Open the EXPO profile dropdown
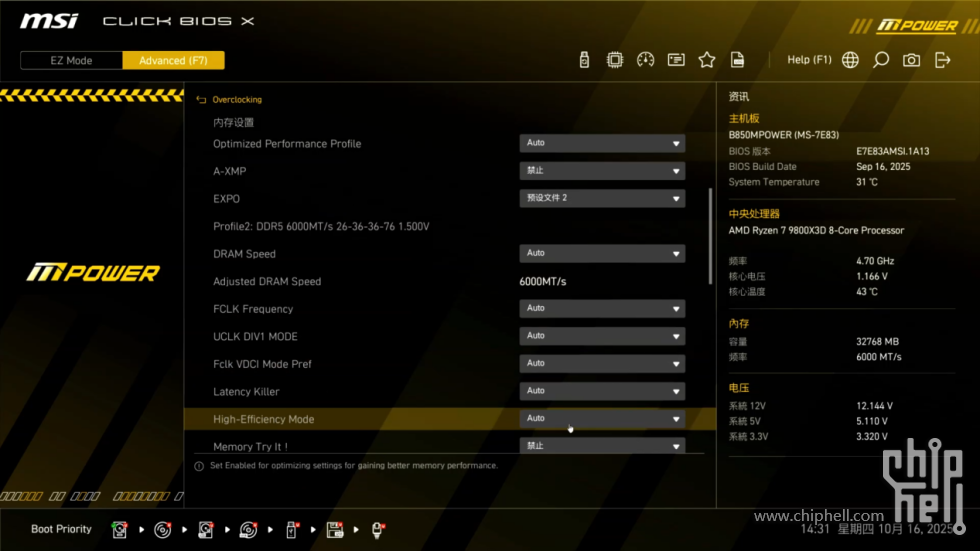980x551 pixels. point(602,198)
